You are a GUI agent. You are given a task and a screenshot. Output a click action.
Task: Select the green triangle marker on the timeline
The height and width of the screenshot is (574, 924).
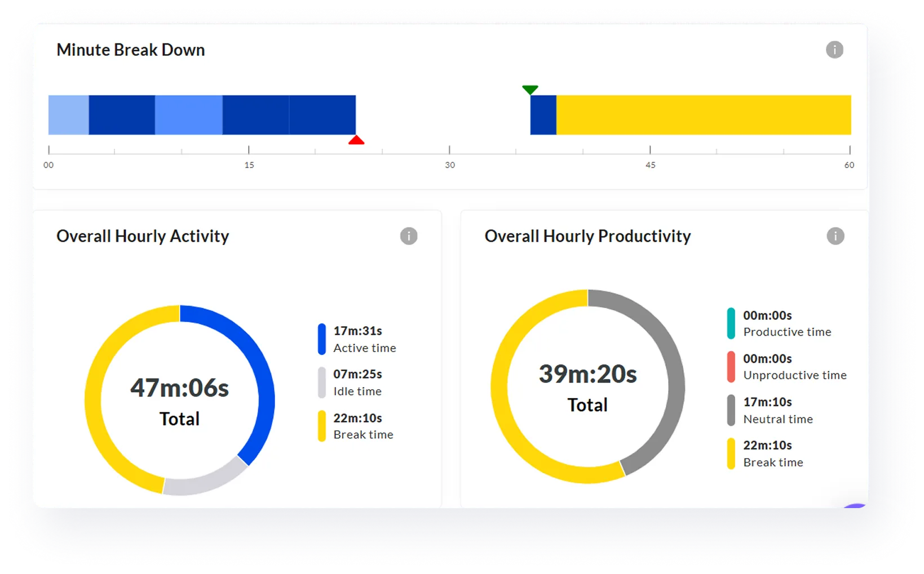(530, 90)
